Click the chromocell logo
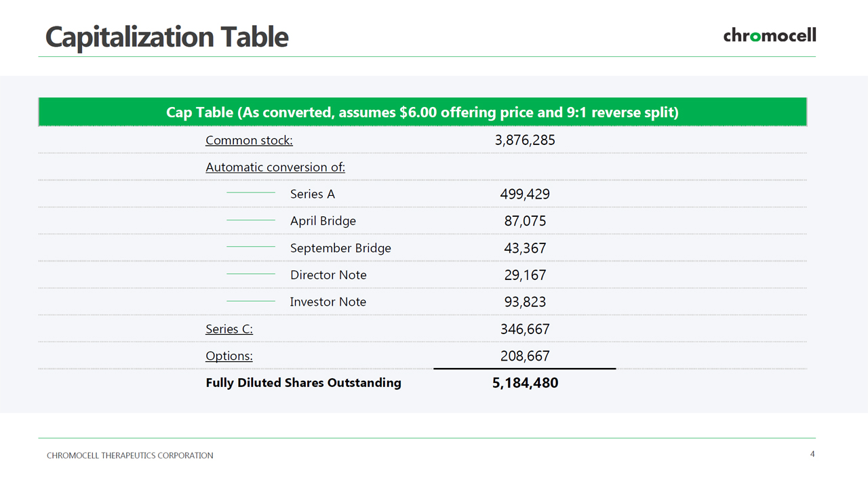The image size is (868, 488). pyautogui.click(x=770, y=35)
